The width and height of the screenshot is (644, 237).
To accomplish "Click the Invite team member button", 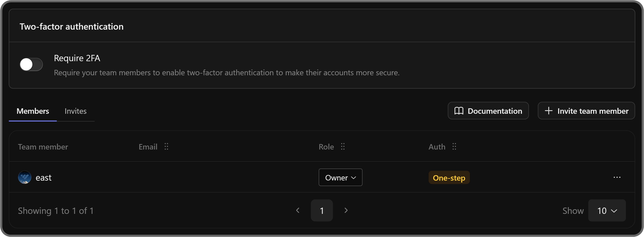I will tap(586, 111).
